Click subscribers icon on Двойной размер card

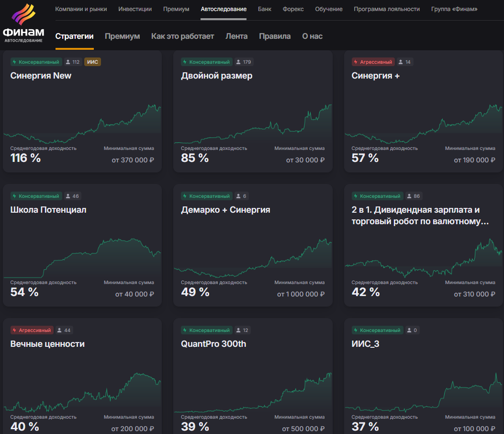pyautogui.click(x=238, y=62)
